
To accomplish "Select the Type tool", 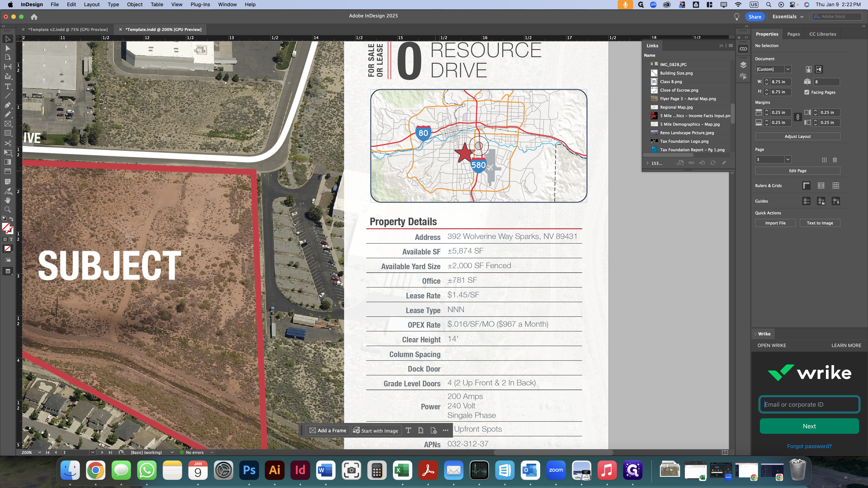I will 7,87.
